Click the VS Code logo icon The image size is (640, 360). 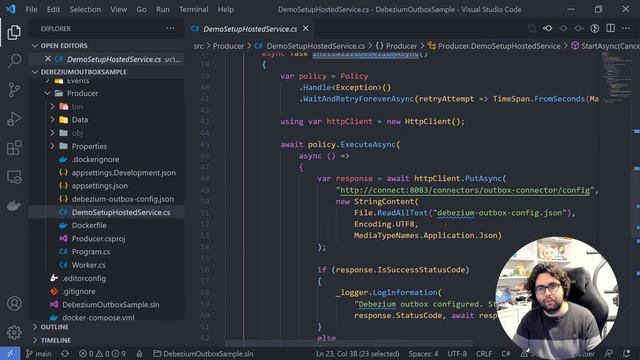tap(11, 9)
